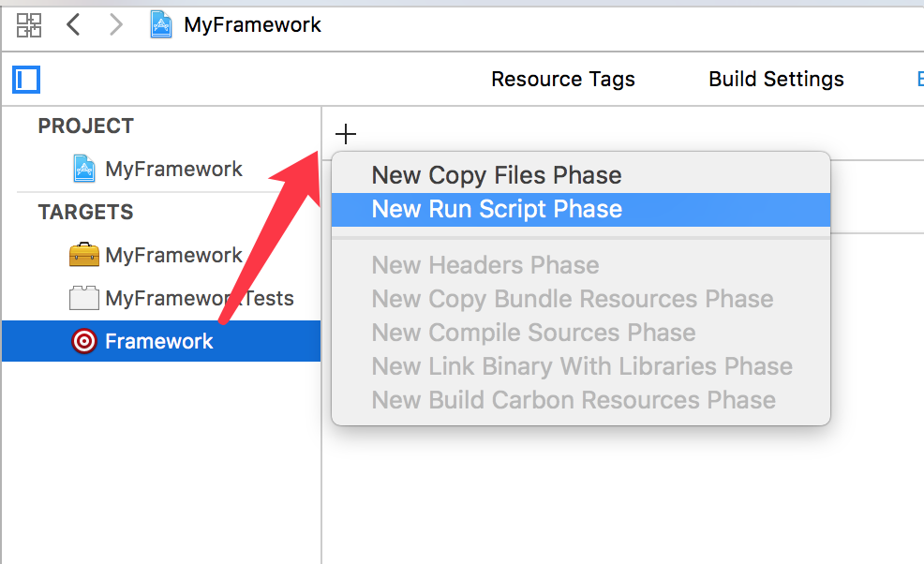Click disabled New Headers Phase item
Screen dimensions: 924x564
484,265
